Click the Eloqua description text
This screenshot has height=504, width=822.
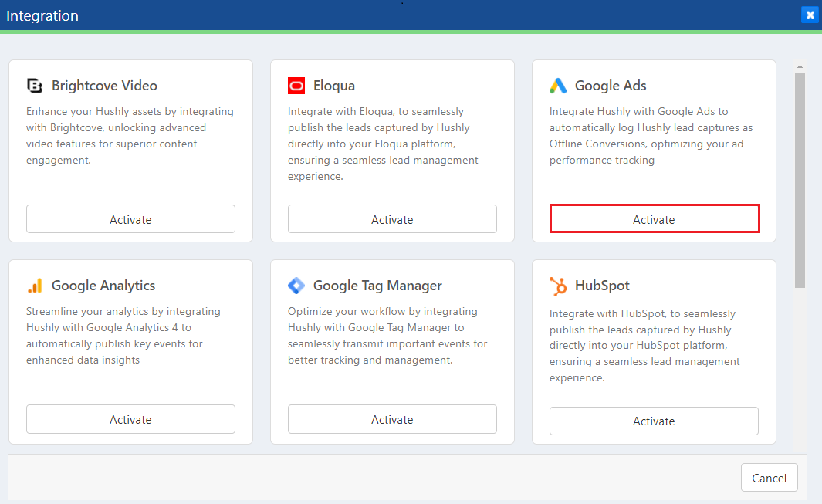pos(384,144)
